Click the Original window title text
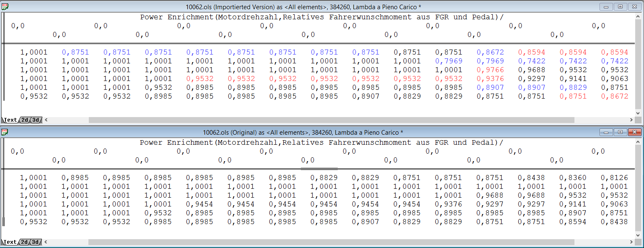The image size is (644, 248). tap(303, 132)
